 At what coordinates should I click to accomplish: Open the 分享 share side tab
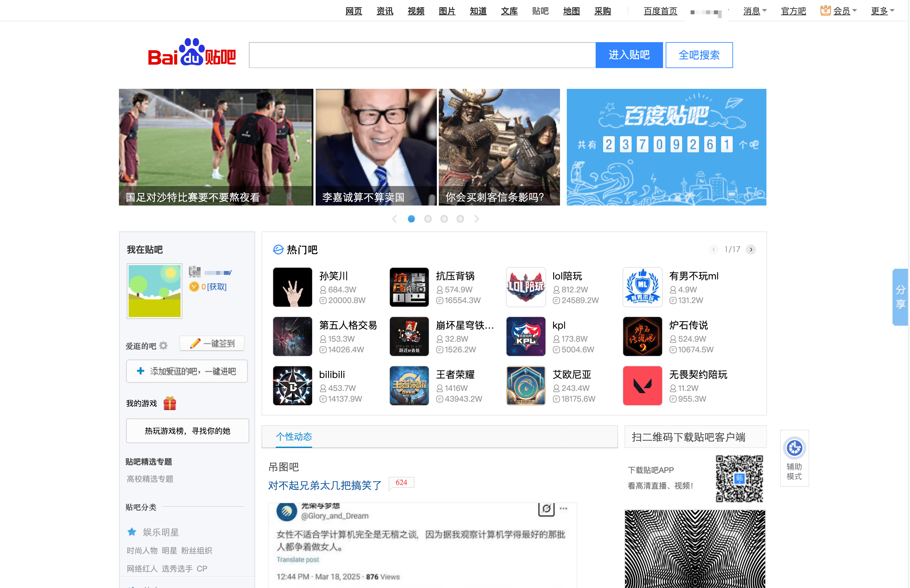click(x=900, y=297)
